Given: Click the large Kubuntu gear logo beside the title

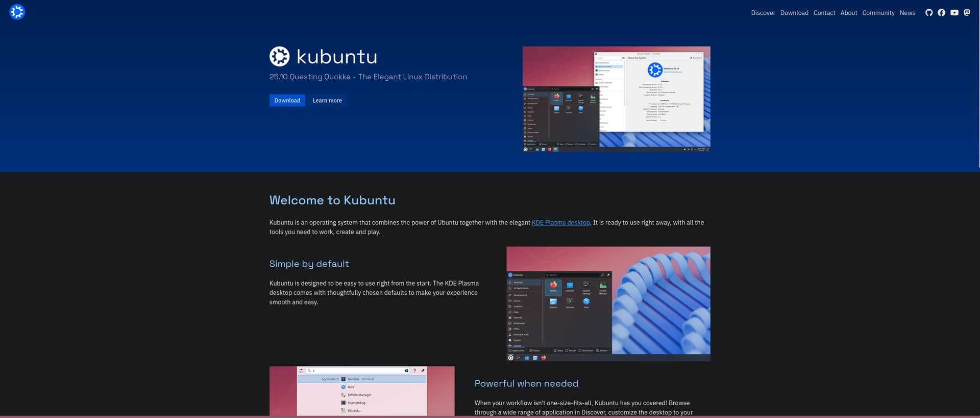Looking at the screenshot, I should coord(279,57).
